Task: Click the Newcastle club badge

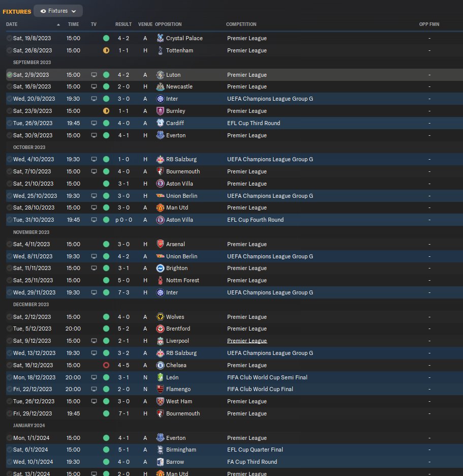Action: (160, 86)
